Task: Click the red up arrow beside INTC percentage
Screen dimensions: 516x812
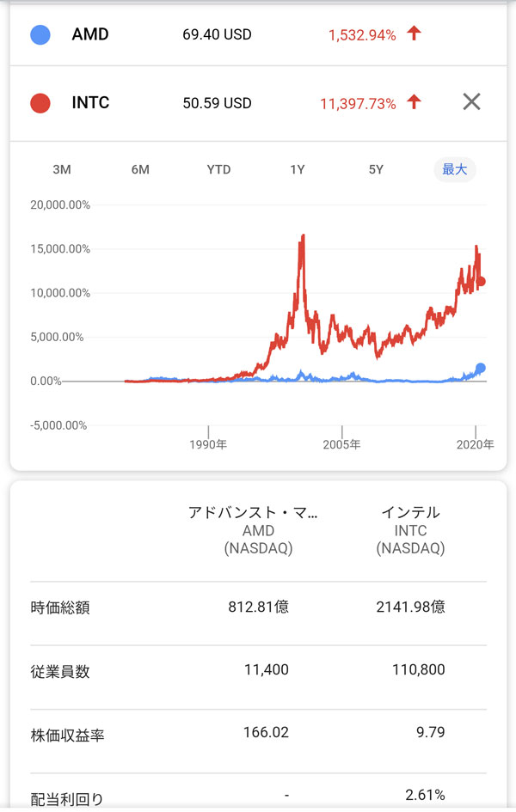Action: (x=415, y=102)
